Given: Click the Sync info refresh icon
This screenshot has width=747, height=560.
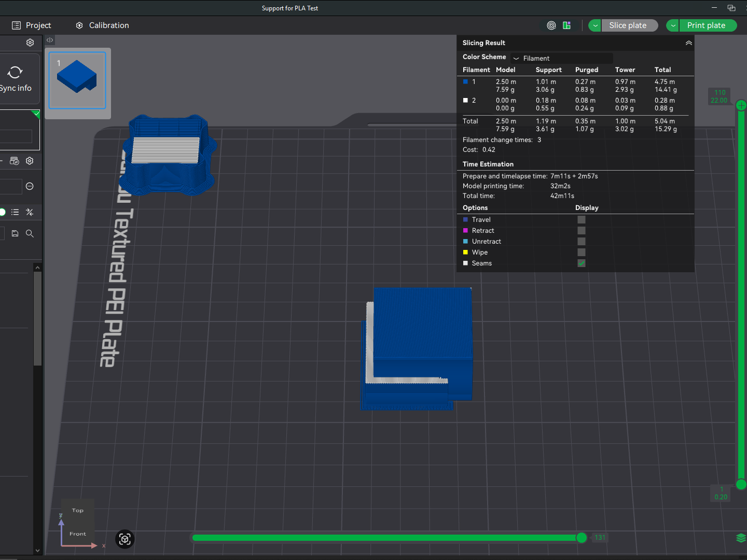Looking at the screenshot, I should (15, 73).
